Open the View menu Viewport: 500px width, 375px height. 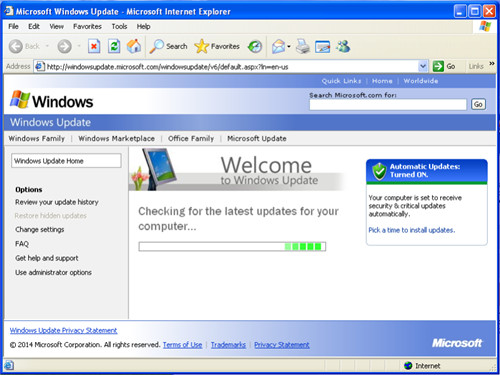click(56, 26)
